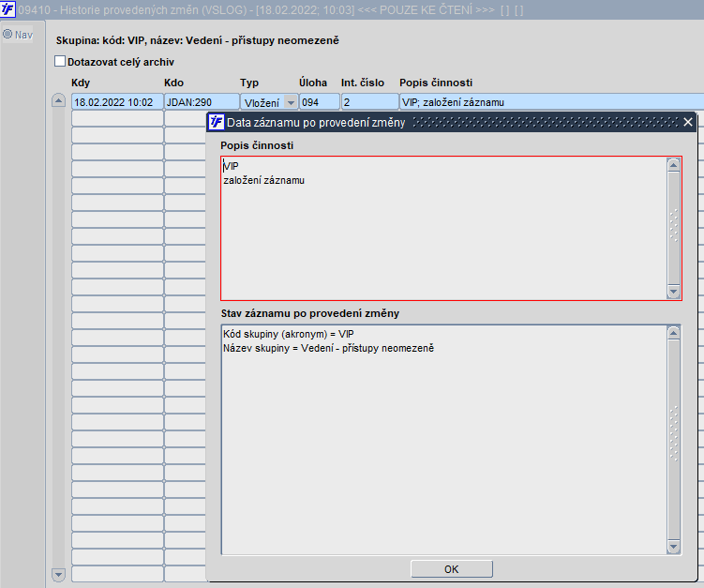This screenshot has height=588, width=704.
Task: Click the 'Kdo' column header
Action: 173,83
